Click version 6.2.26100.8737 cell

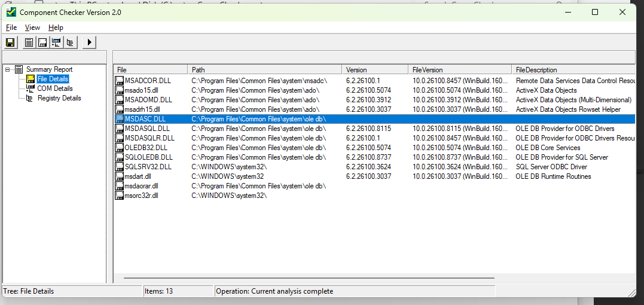pyautogui.click(x=368, y=157)
